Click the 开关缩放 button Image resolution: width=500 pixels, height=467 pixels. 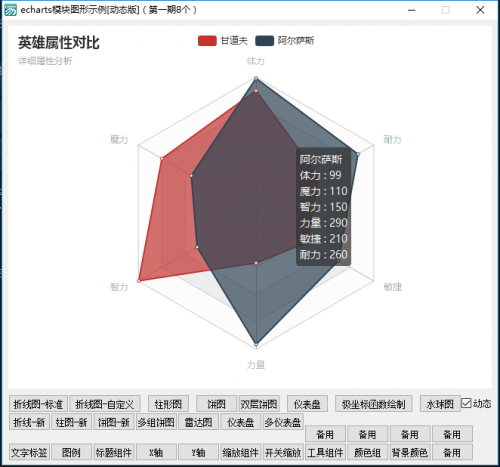point(283,452)
